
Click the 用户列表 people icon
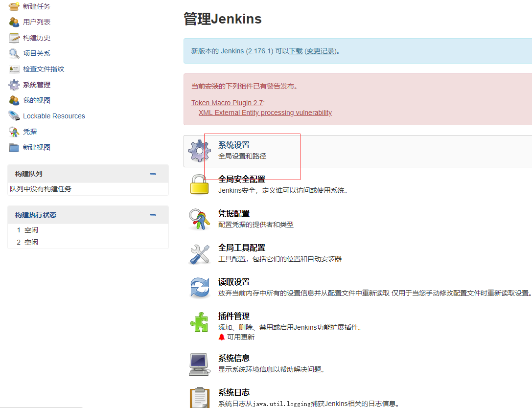(x=14, y=22)
